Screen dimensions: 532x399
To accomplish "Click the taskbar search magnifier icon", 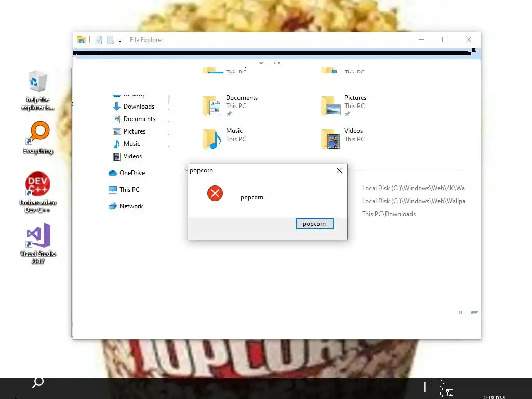I will tap(38, 382).
